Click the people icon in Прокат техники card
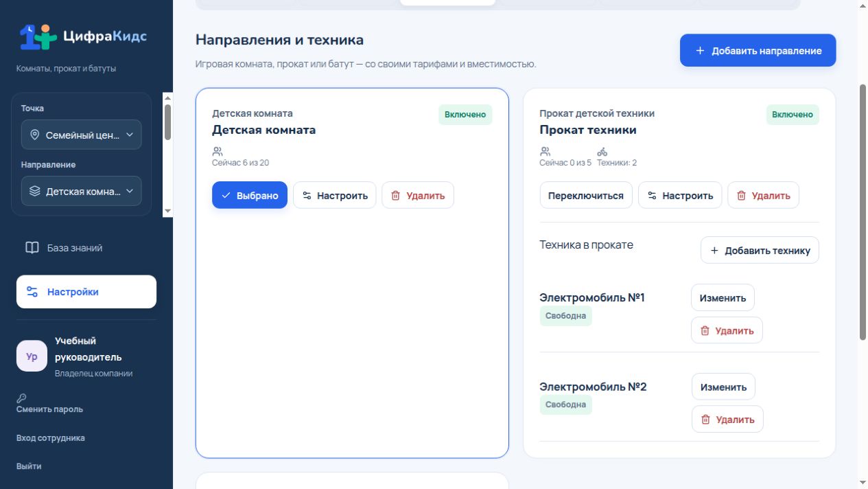Screen dimensions: 868x489 point(546,152)
